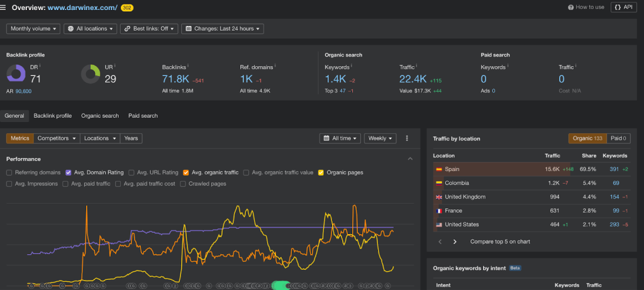Click the DR donut chart icon

(16, 74)
